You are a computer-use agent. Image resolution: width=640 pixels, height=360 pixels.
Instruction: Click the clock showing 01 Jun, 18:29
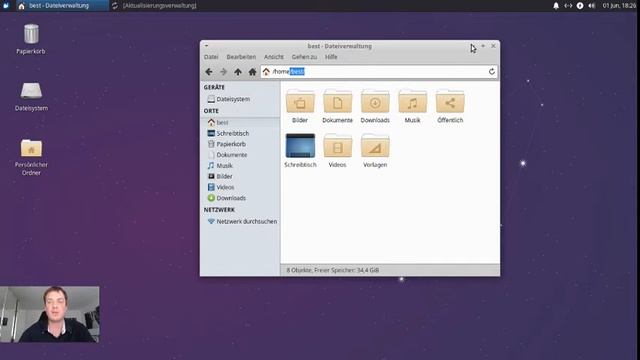[x=619, y=6]
